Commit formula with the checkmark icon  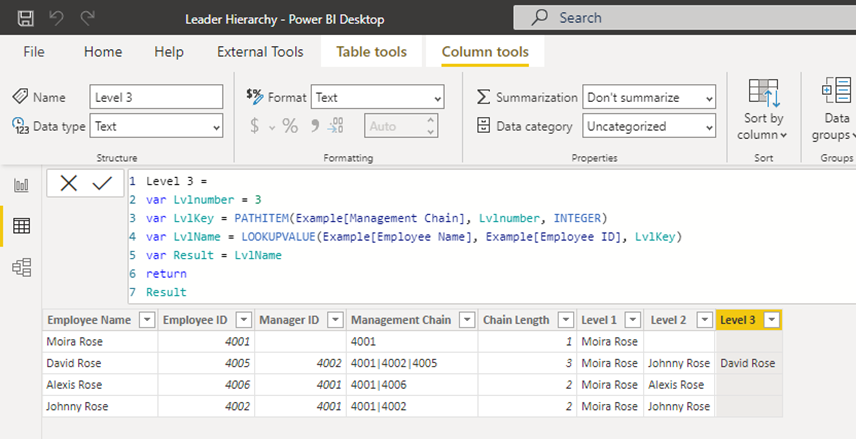(101, 183)
